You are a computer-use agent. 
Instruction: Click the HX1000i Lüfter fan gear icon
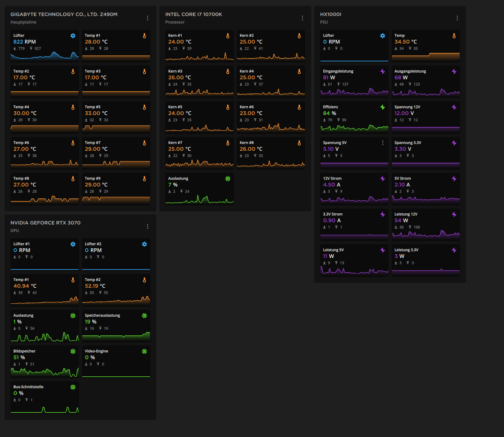coord(383,36)
